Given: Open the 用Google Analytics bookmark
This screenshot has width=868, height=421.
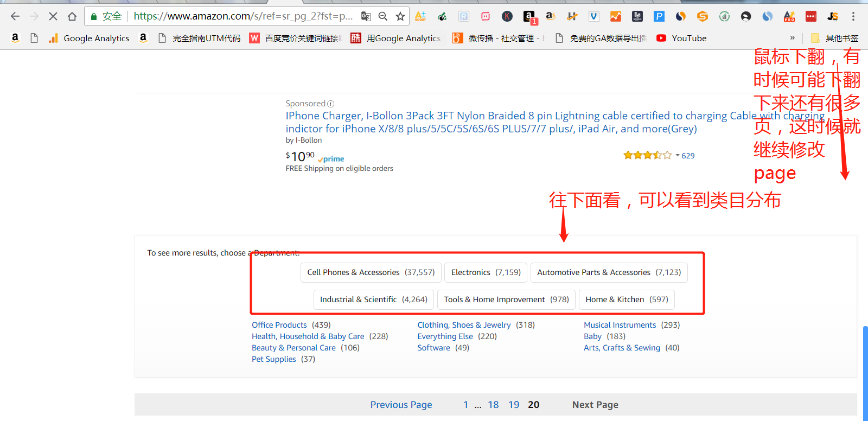Looking at the screenshot, I should coord(396,38).
